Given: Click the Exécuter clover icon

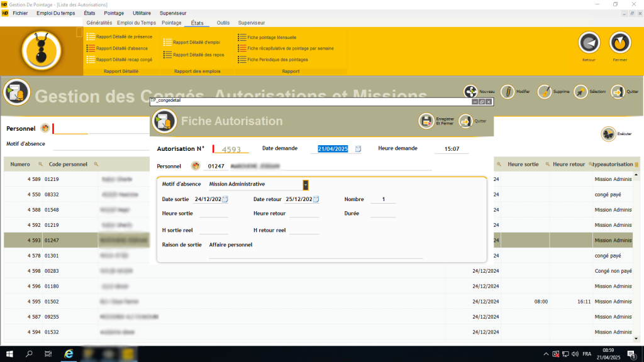Looking at the screenshot, I should coord(607,133).
